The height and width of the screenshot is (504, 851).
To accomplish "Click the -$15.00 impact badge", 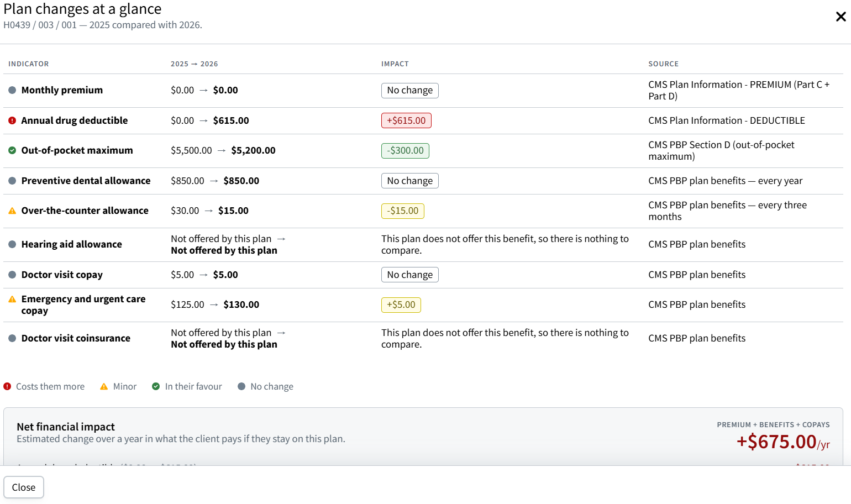I will 403,211.
